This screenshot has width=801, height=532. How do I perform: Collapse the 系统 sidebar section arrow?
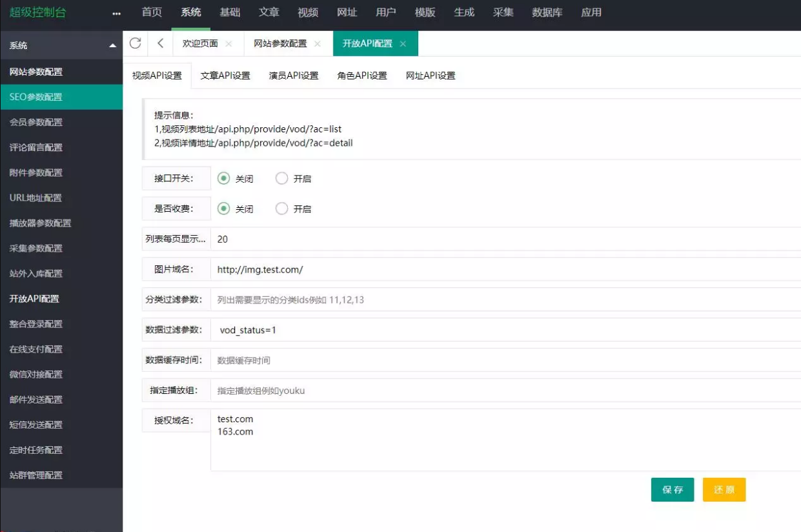(x=113, y=46)
